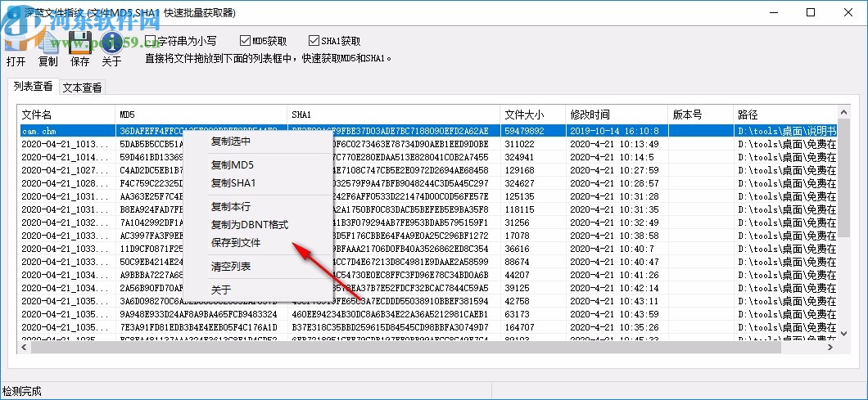Click file size 311022
The image size is (868, 400).
coord(520,144)
